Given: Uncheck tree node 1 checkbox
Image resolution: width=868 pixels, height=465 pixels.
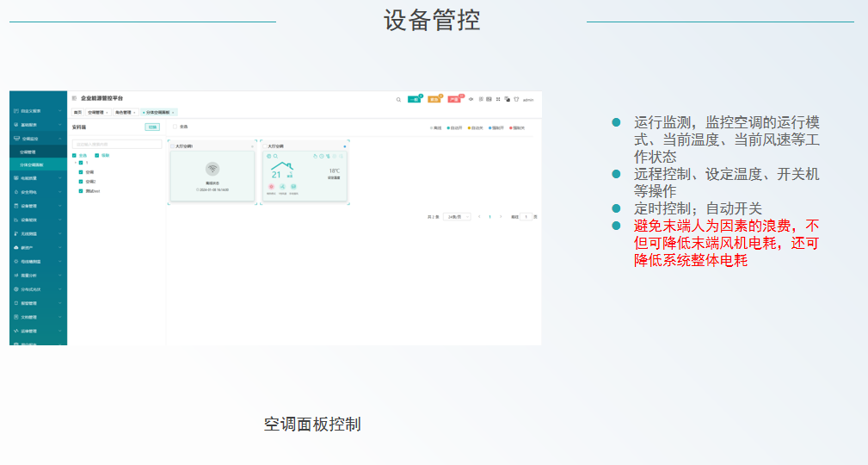Looking at the screenshot, I should coord(81,163).
